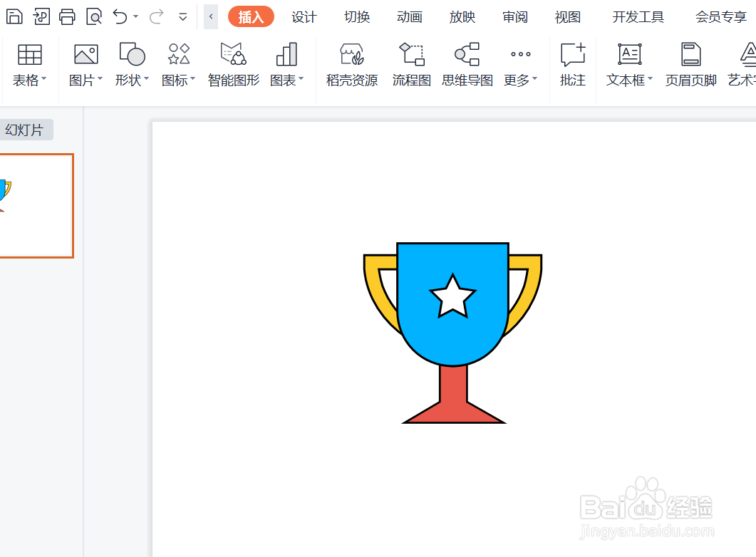Open Print Preview icon
Screen dimensions: 756x557
tap(94, 17)
